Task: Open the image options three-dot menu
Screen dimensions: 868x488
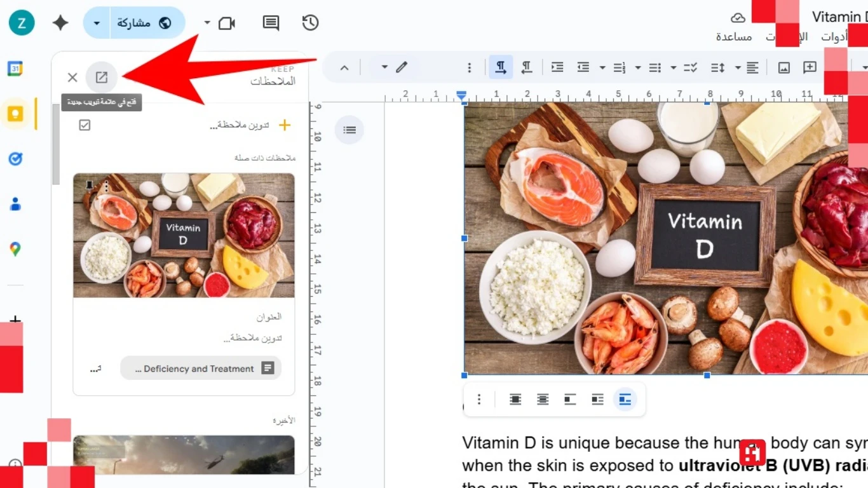Action: click(x=479, y=399)
